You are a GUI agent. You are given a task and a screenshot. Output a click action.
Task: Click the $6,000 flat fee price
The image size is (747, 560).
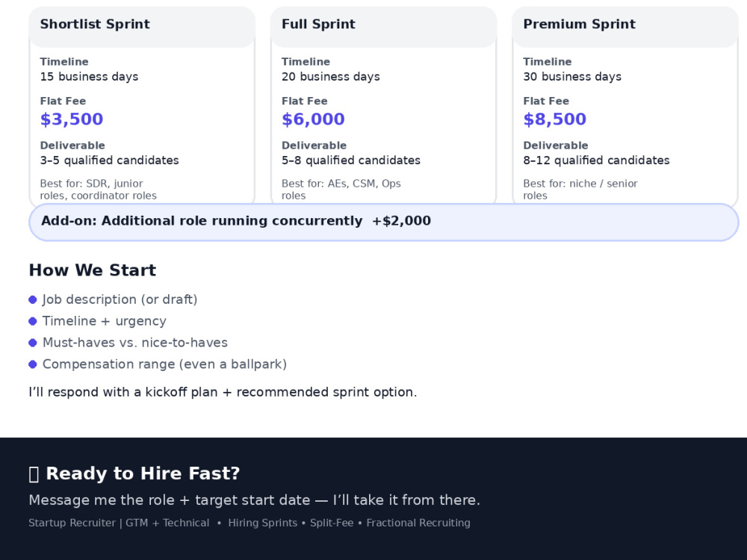tap(313, 119)
